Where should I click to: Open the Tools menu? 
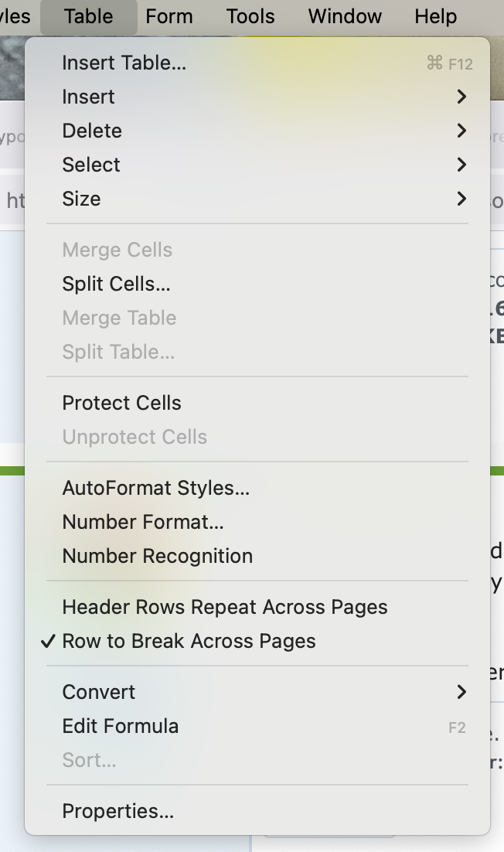point(250,16)
